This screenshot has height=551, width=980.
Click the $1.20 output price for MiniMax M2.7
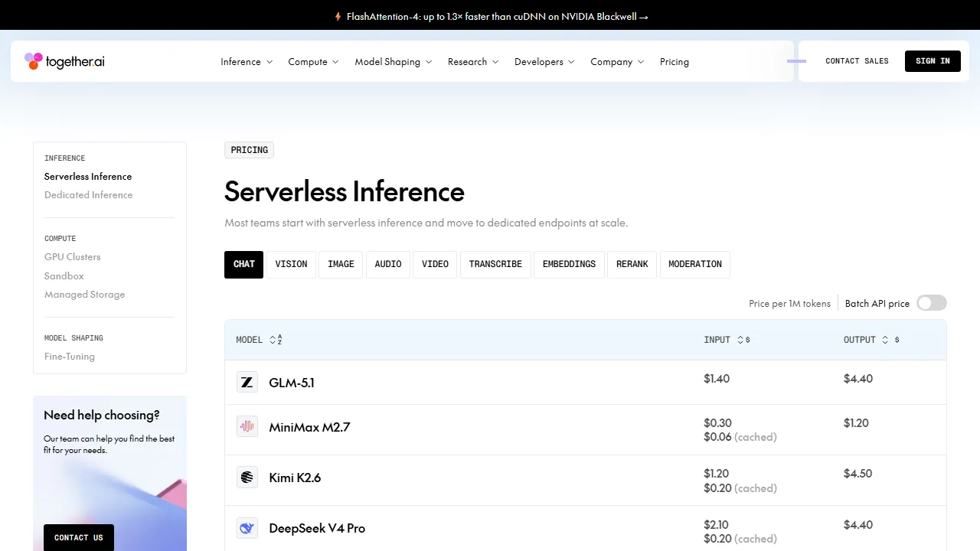pos(856,423)
